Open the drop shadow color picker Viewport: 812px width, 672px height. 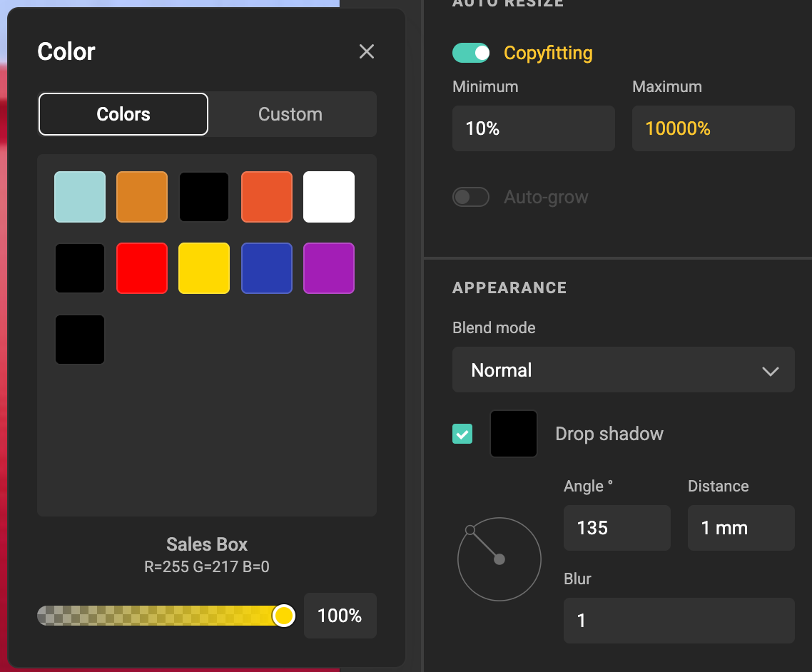[513, 433]
